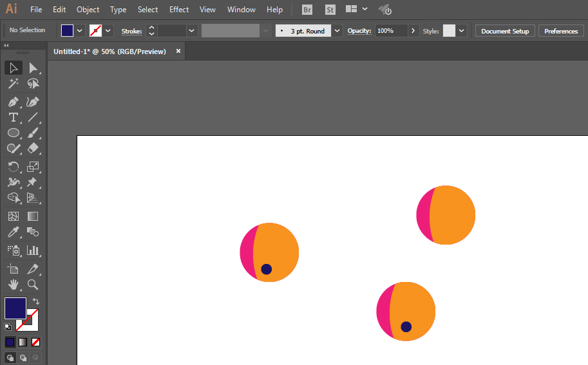Select the Magic Wand tool

pos(14,84)
